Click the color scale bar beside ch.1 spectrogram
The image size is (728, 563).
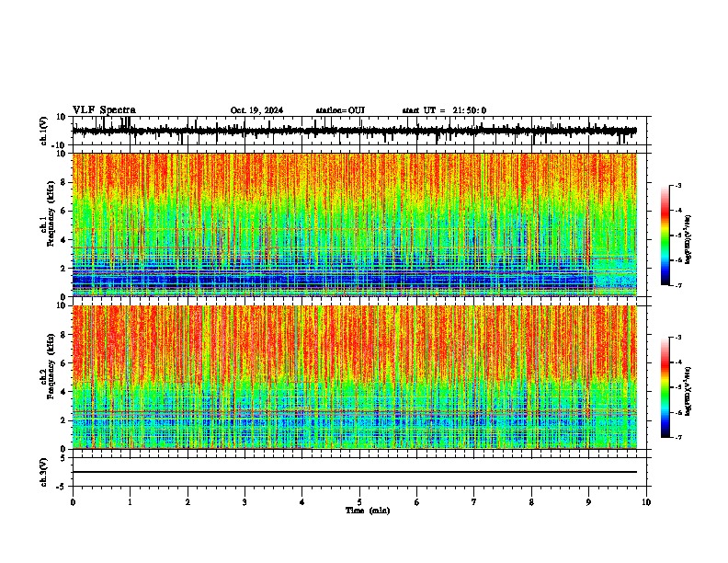(x=665, y=236)
